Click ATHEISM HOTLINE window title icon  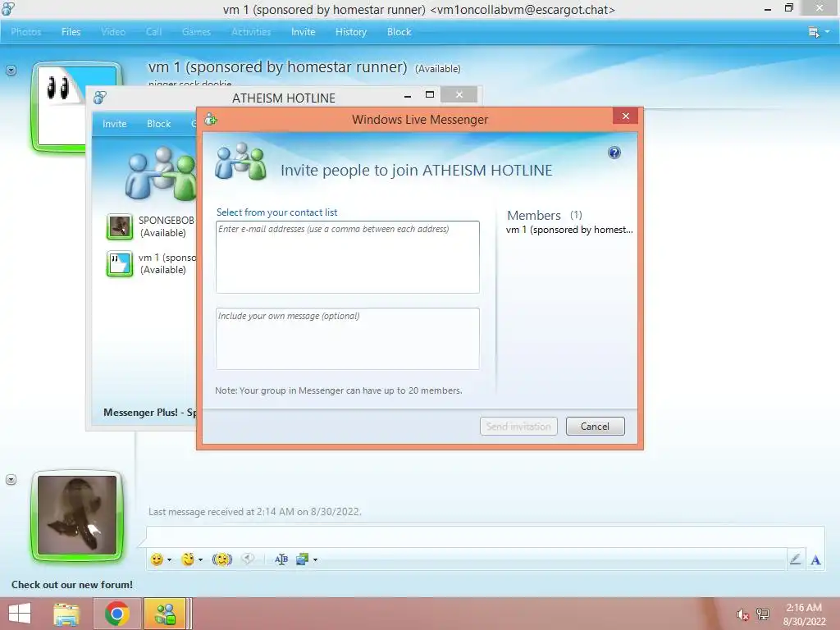100,98
